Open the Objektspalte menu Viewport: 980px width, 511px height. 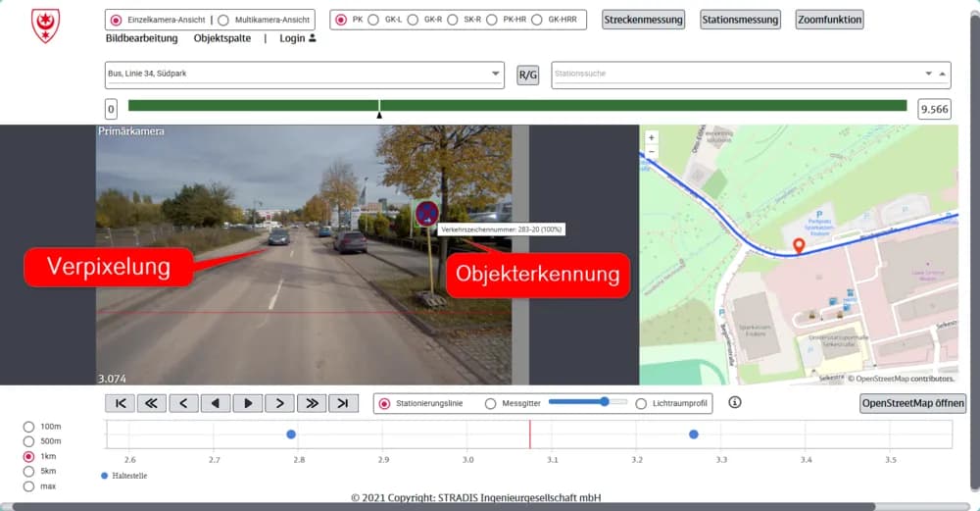click(221, 38)
